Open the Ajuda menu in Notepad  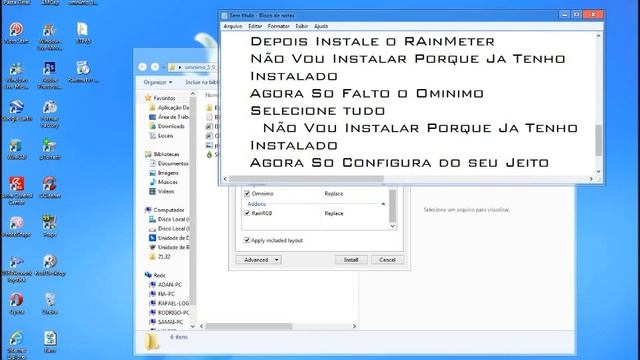[321, 26]
